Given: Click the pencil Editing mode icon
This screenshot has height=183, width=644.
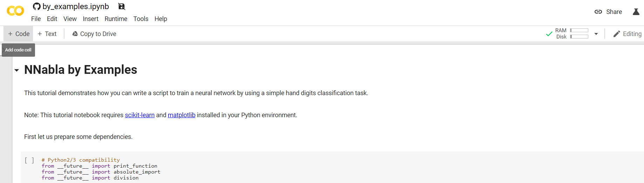Looking at the screenshot, I should click(x=617, y=34).
